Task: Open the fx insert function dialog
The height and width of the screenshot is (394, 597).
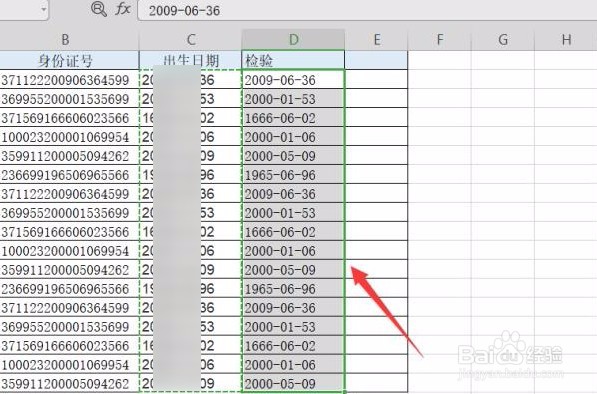Action: click(123, 9)
